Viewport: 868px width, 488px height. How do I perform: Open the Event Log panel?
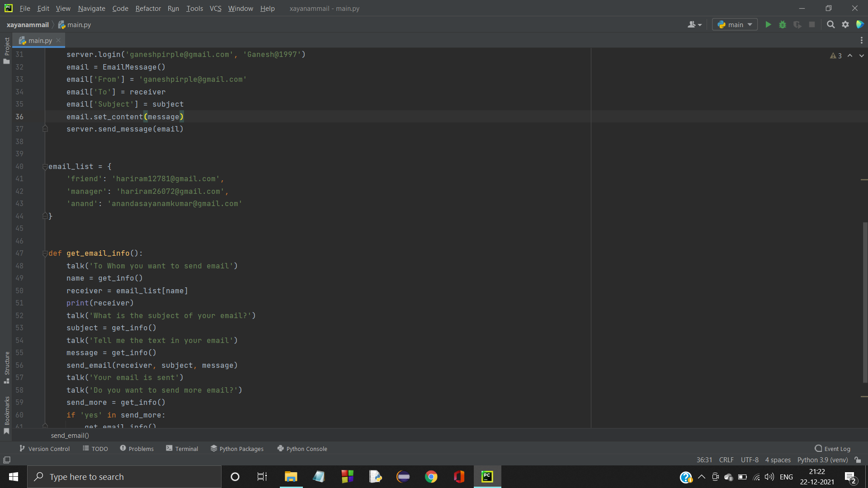(832, 448)
